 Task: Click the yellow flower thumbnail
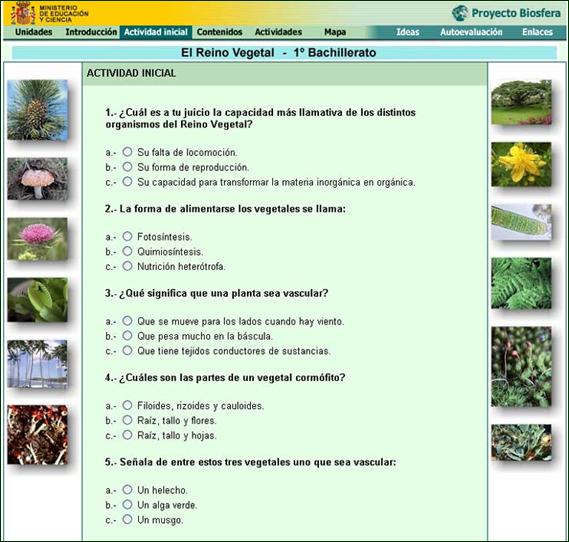click(x=521, y=164)
